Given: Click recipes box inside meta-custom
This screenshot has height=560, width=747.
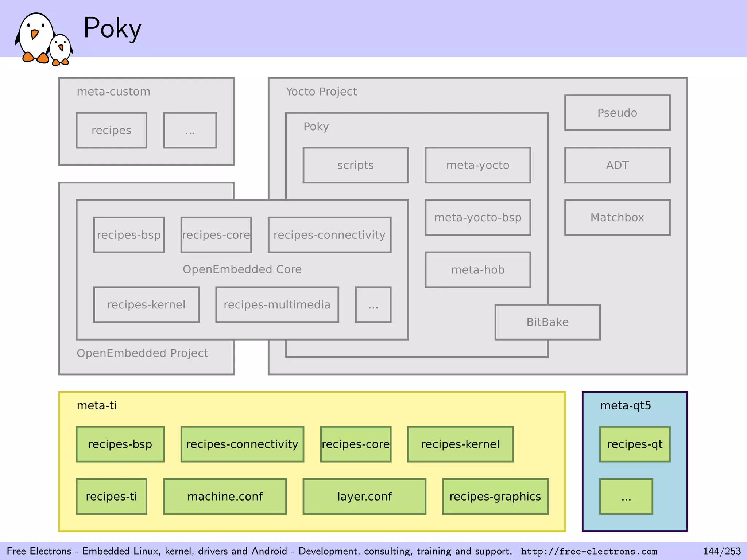Looking at the screenshot, I should (x=111, y=130).
